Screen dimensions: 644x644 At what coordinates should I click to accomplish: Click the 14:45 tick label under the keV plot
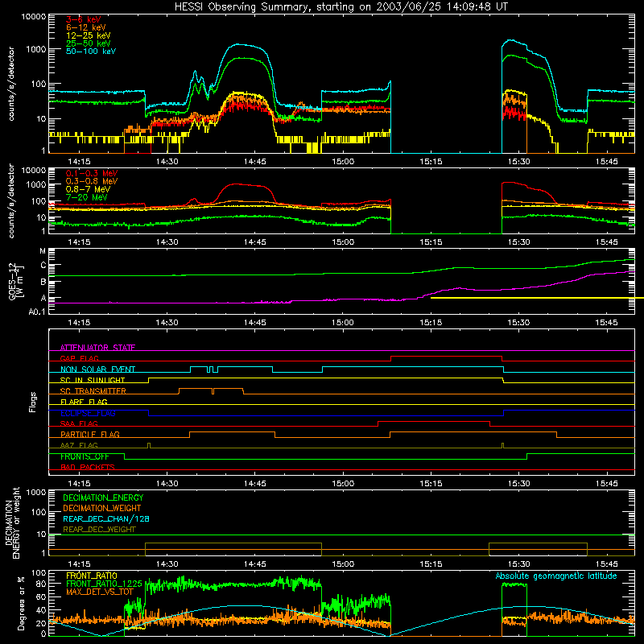255,162
